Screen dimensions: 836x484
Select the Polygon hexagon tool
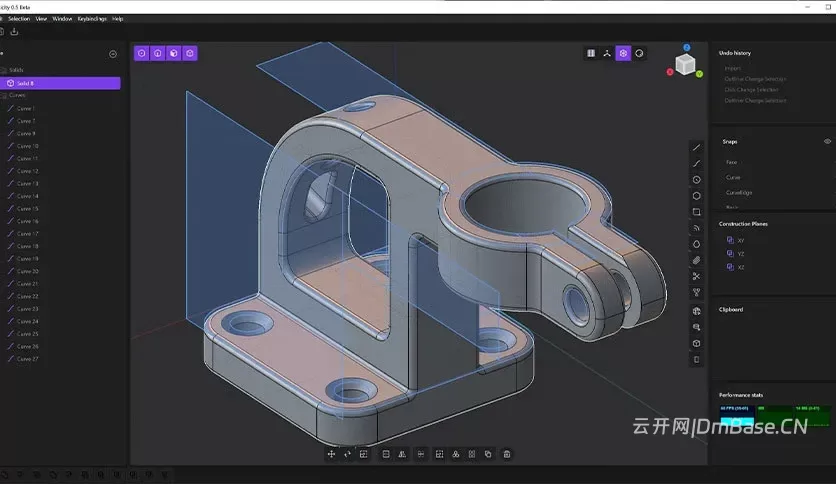[x=696, y=196]
